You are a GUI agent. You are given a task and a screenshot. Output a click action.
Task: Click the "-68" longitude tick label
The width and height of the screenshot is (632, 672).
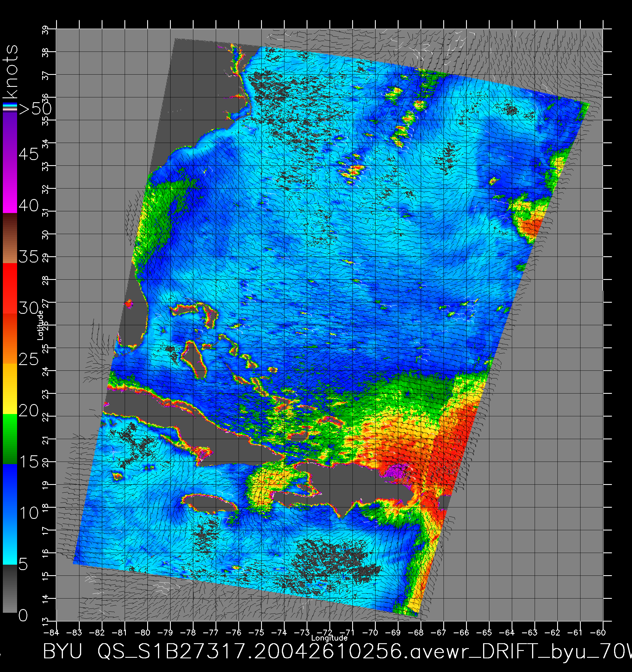[416, 632]
